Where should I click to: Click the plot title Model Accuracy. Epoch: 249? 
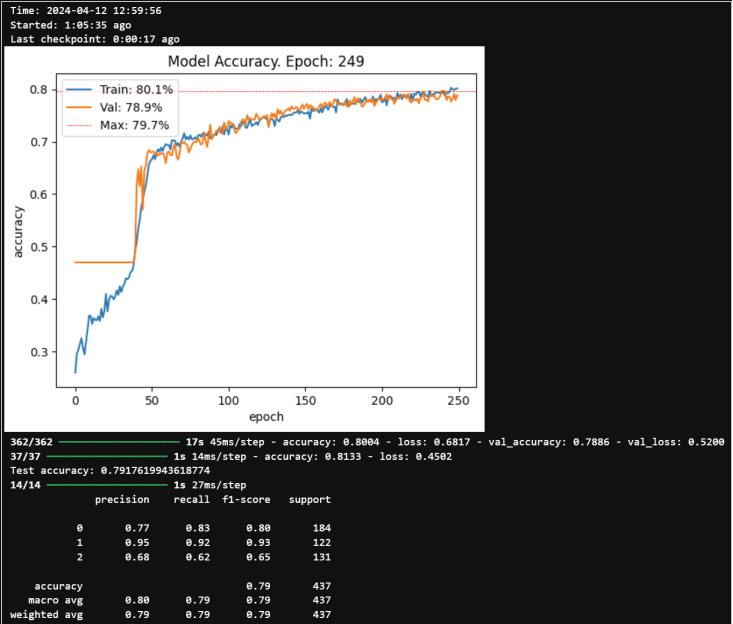[265, 61]
